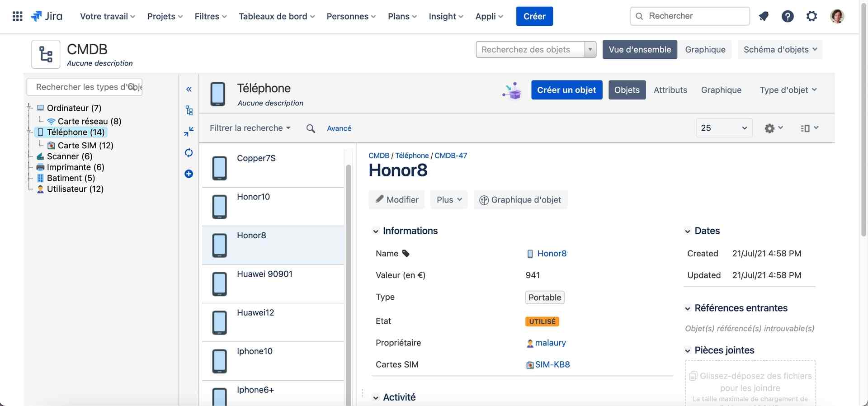Open the Projets menu
The image size is (868, 406).
pos(165,16)
